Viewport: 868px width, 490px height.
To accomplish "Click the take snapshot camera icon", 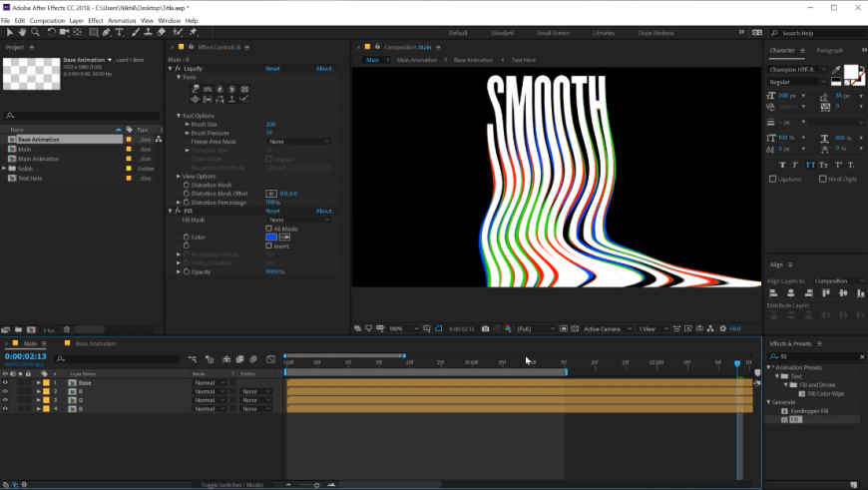I will 486,328.
